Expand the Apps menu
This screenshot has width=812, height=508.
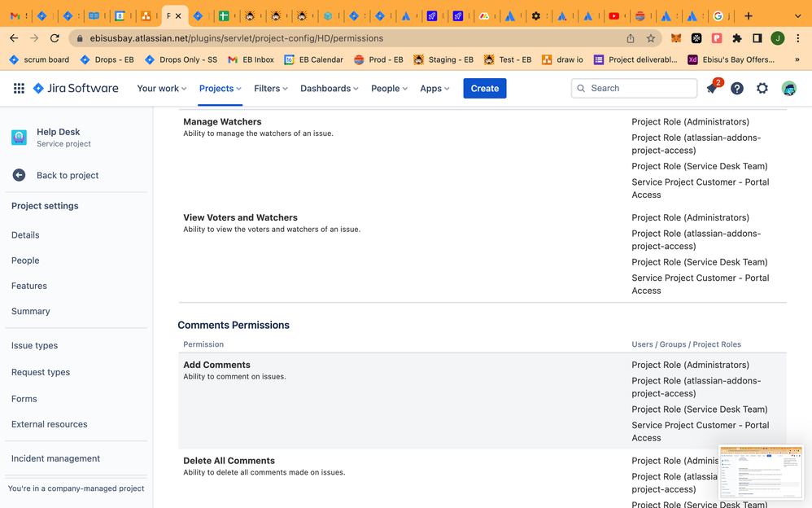tap(434, 88)
